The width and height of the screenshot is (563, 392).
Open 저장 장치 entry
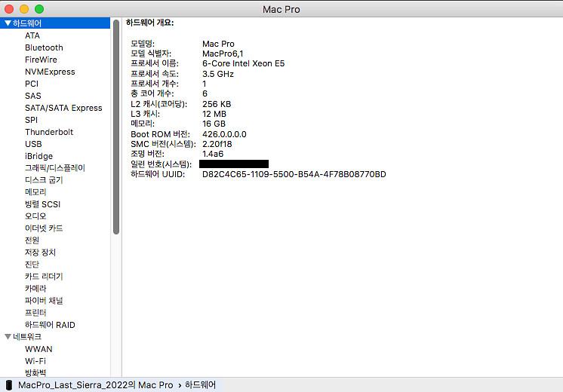point(40,253)
